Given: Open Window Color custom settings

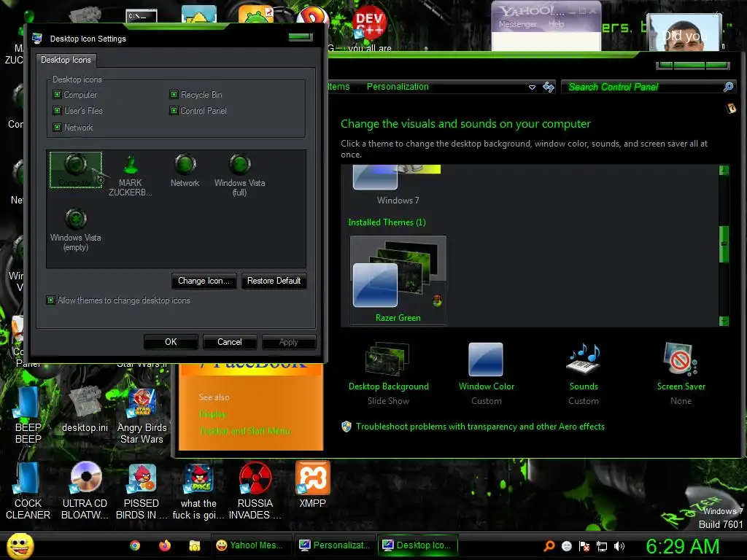Looking at the screenshot, I should point(486,373).
